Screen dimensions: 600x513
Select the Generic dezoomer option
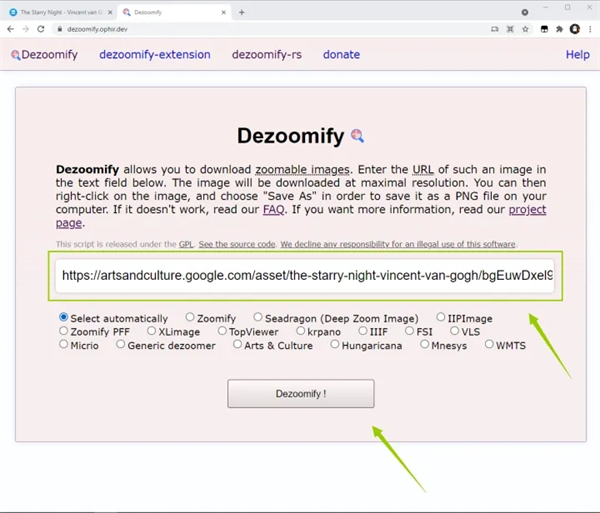pos(121,344)
